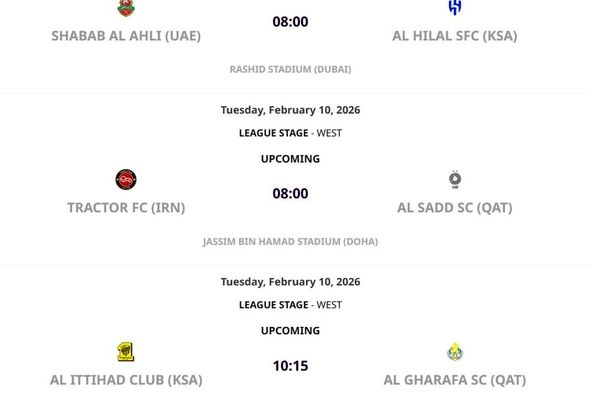Click the Rashid Stadium (Dubai) venue label
Screen dimensions: 600x400
pos(290,69)
